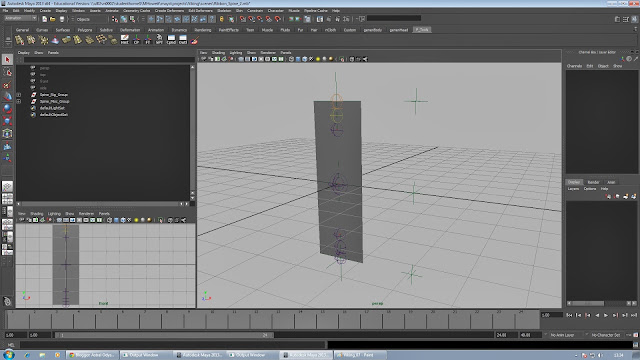Open the No Character Set dropdown
The width and height of the screenshot is (640, 360).
click(x=606, y=335)
